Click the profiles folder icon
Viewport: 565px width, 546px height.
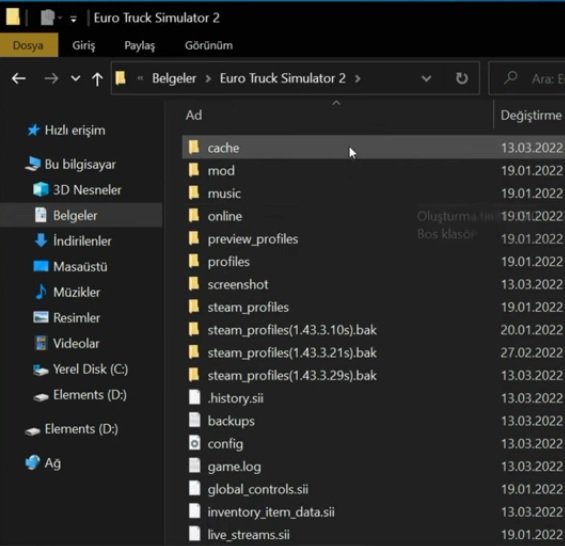pyautogui.click(x=194, y=261)
